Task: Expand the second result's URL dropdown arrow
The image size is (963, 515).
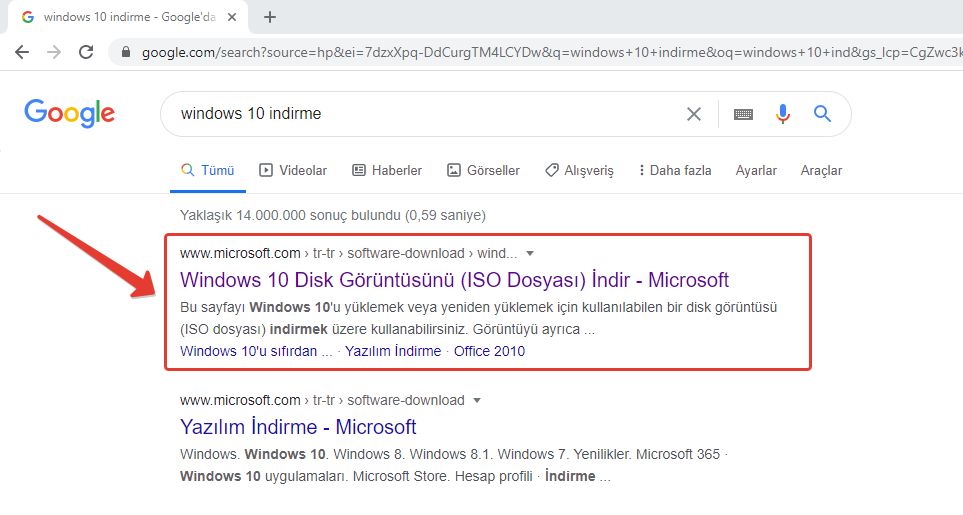Action: (477, 400)
